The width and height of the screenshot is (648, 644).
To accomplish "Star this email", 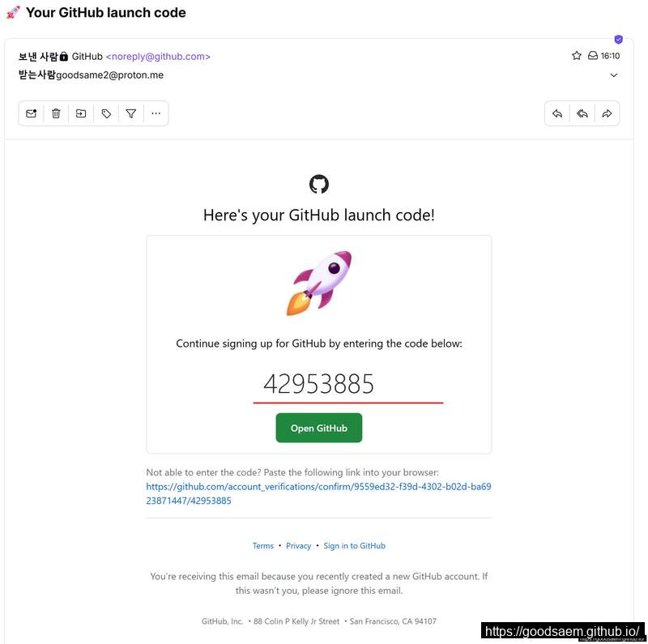I will [x=577, y=55].
